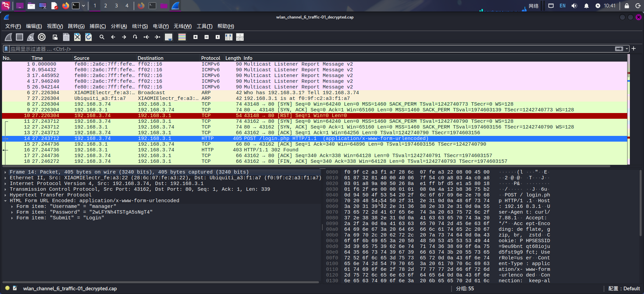Select ARP packet 6 Who has 192.168.3.1
This screenshot has width=644, height=294.
pyautogui.click(x=315, y=93)
